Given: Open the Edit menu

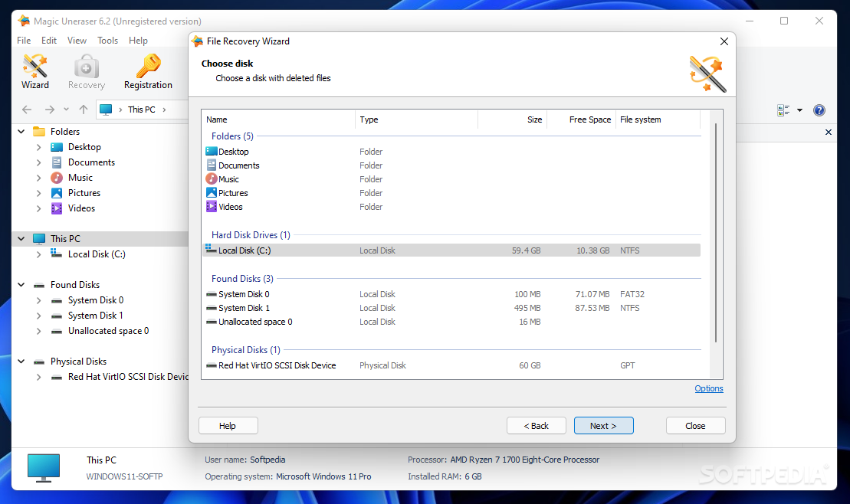Looking at the screenshot, I should pos(49,40).
